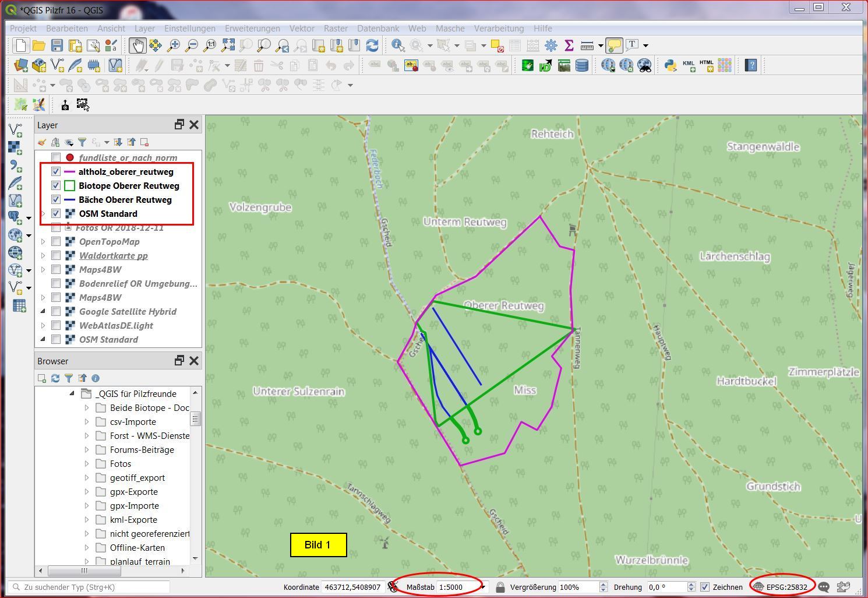Viewport: 868px width, 598px height.
Task: Click the Koordinate input field
Action: click(x=352, y=587)
